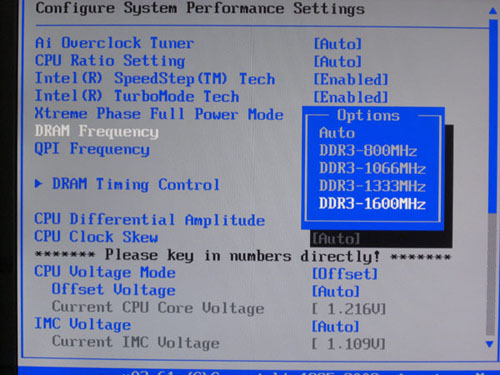The width and height of the screenshot is (500, 375).
Task: Select CPU Differential Amplitude setting
Action: coord(150,220)
